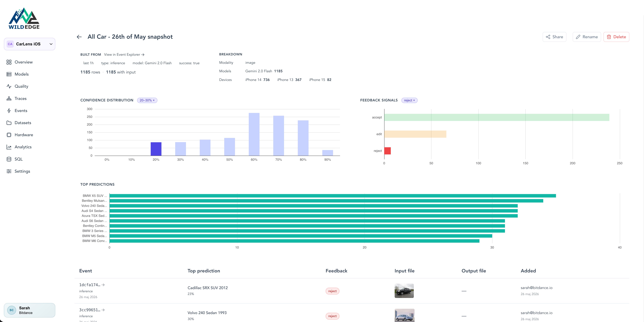Viewport: 644px width, 322px height.
Task: Click the Feedback column header
Action: pos(336,271)
